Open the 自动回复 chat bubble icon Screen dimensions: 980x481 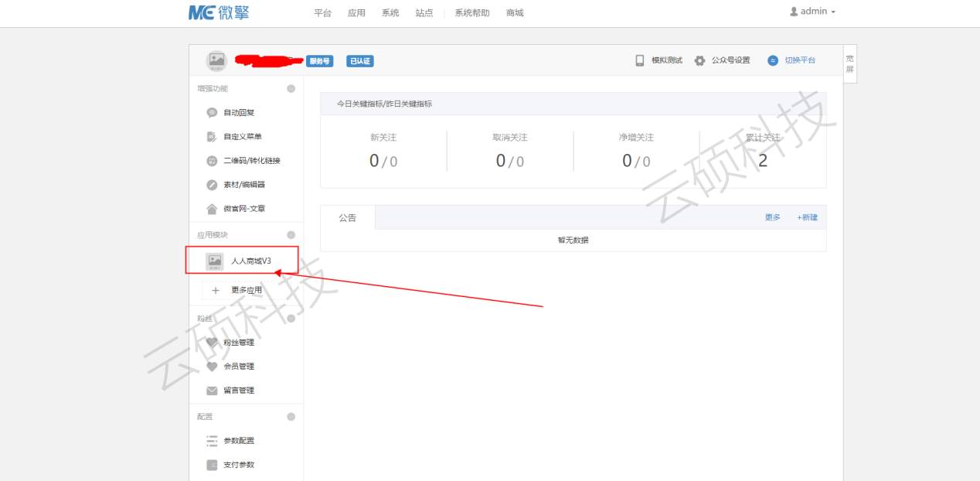point(212,113)
